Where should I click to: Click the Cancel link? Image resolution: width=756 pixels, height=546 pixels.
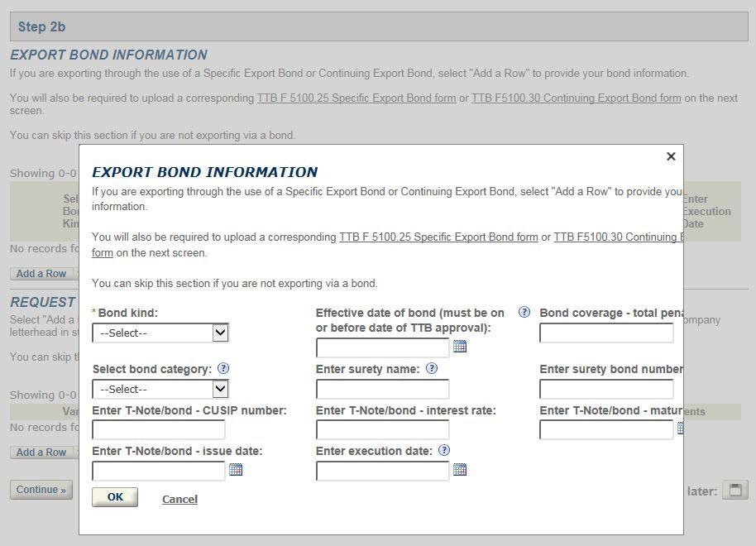pos(179,499)
